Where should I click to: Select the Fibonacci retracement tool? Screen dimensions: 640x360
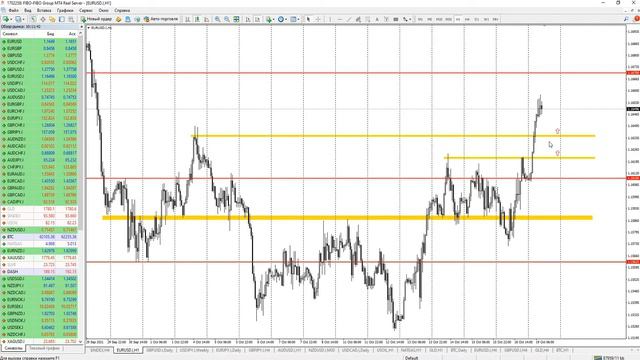tap(367, 19)
